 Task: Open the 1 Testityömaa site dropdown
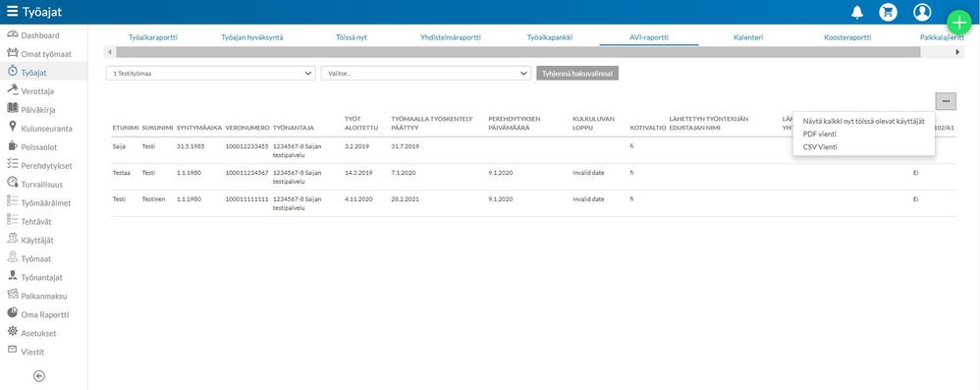click(x=210, y=73)
